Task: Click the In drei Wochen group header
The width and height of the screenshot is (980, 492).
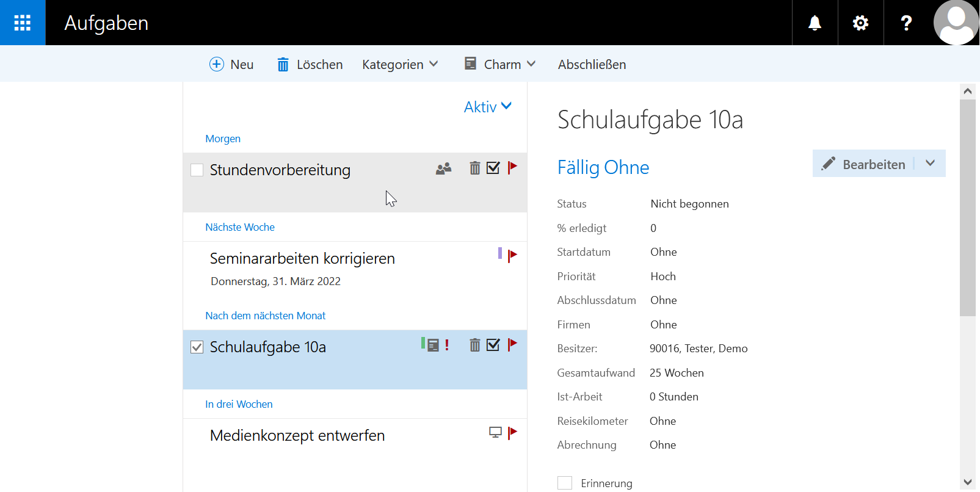Action: click(239, 404)
